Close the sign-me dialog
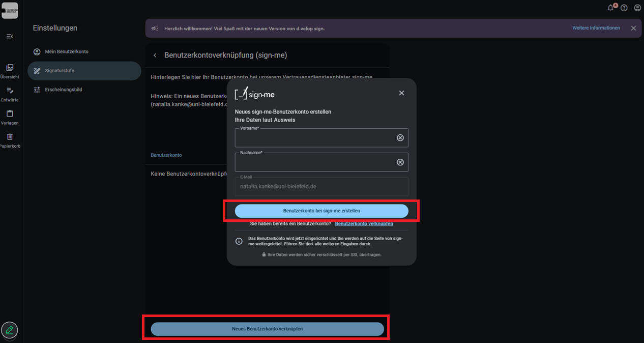This screenshot has width=644, height=343. [401, 93]
